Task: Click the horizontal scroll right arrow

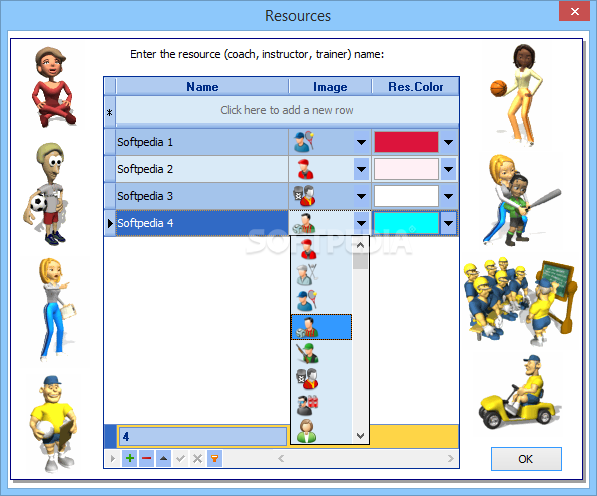Action: click(x=450, y=458)
